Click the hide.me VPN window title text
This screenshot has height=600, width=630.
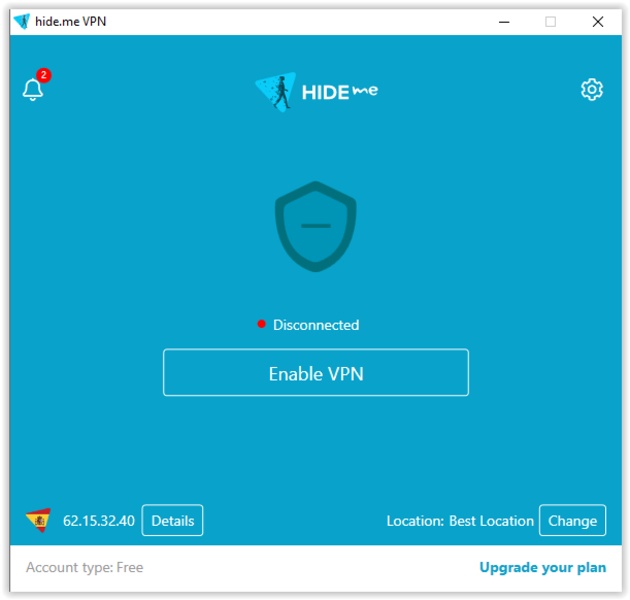pos(71,21)
